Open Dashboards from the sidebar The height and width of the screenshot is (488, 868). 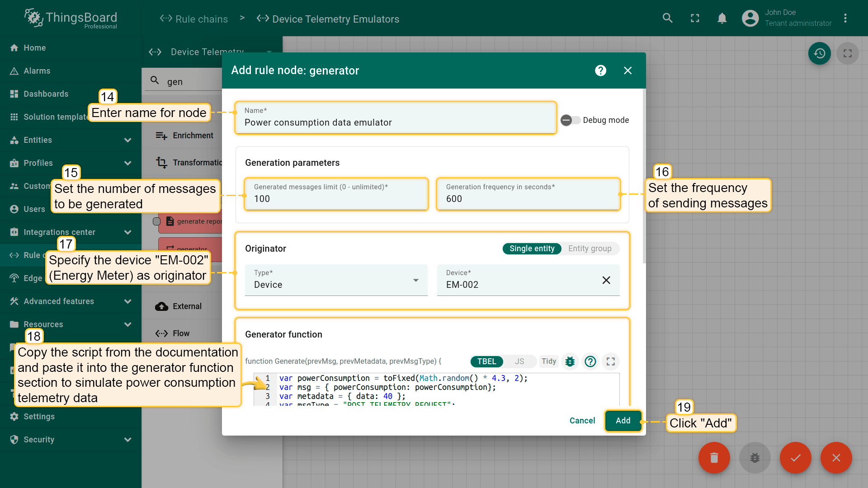click(46, 94)
